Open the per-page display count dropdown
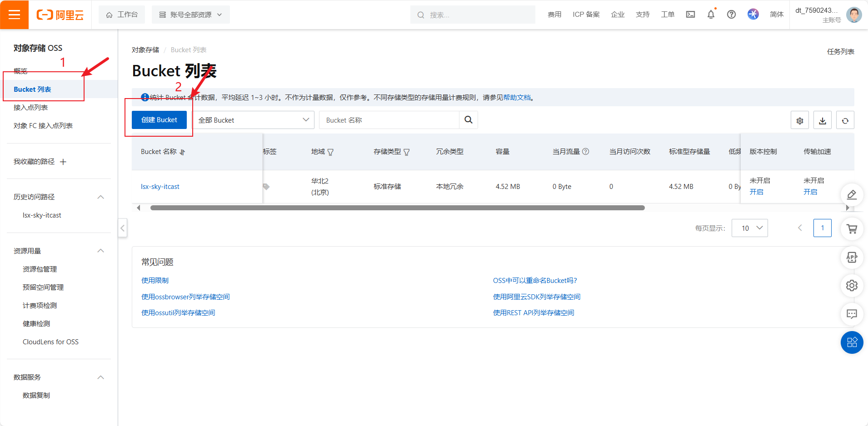 click(749, 228)
